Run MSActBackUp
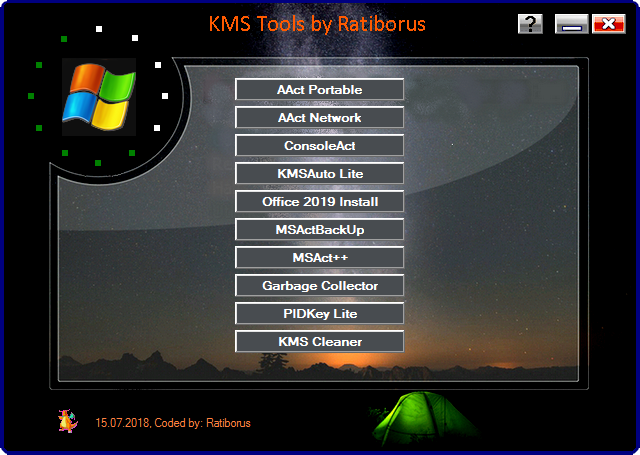640x455 pixels. tap(319, 230)
